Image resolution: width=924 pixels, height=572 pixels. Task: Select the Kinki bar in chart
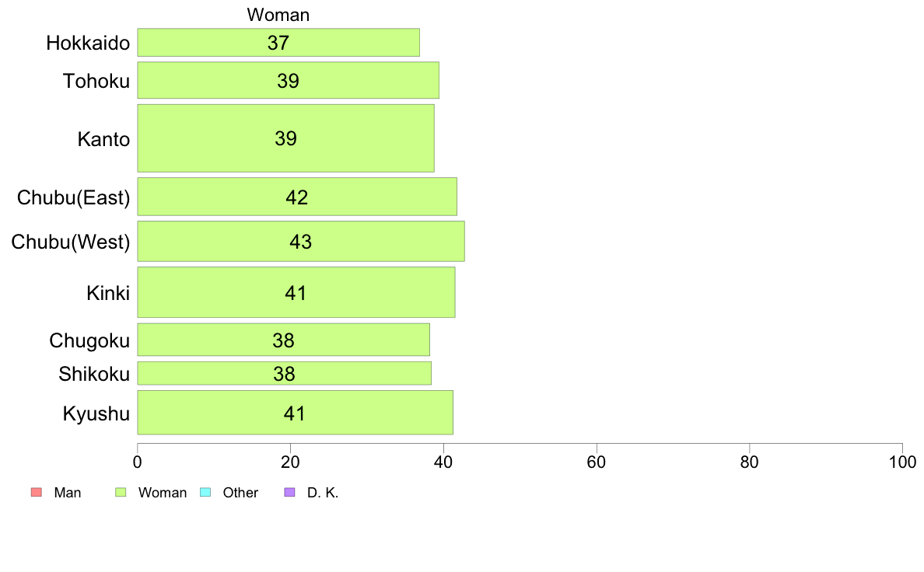tap(296, 292)
